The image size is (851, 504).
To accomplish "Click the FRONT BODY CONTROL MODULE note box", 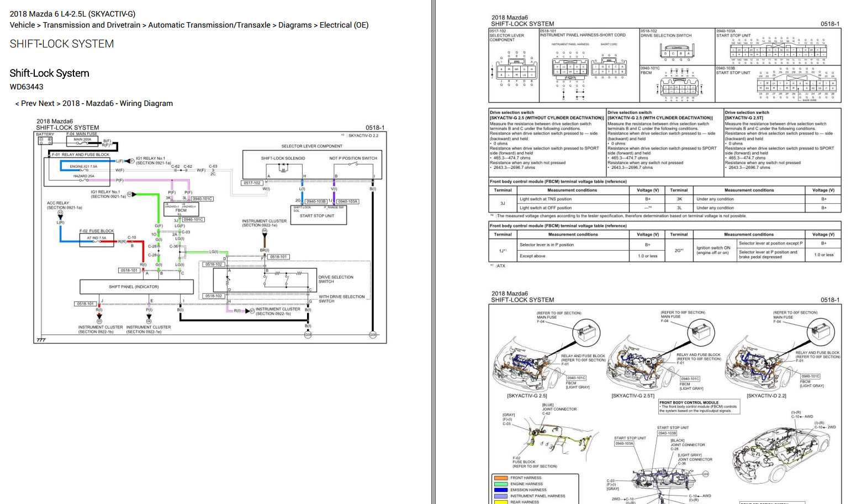I will click(x=699, y=407).
